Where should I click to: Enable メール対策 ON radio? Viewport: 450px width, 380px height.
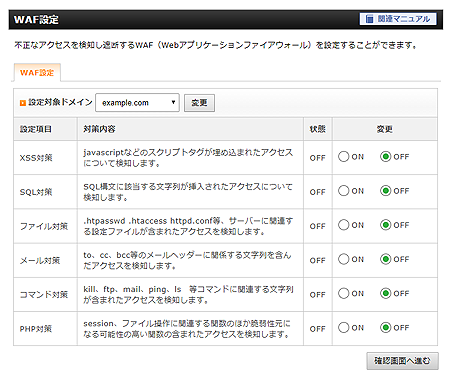(343, 259)
